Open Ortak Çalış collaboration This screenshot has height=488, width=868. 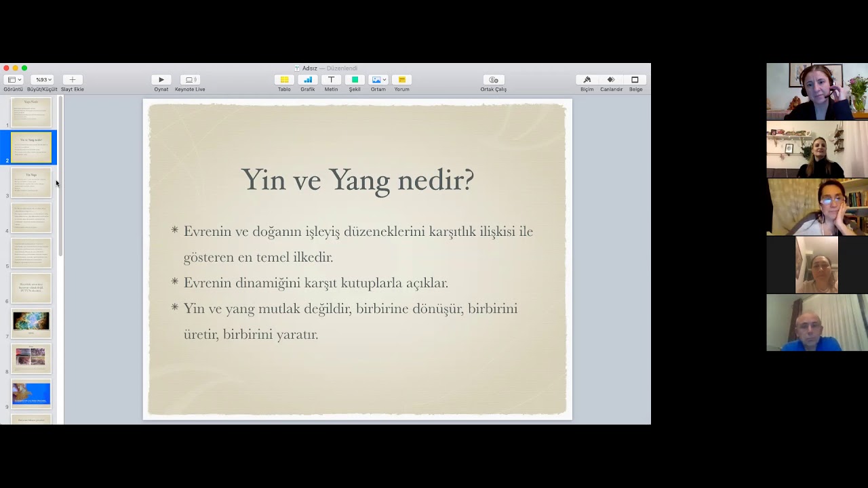pos(493,80)
